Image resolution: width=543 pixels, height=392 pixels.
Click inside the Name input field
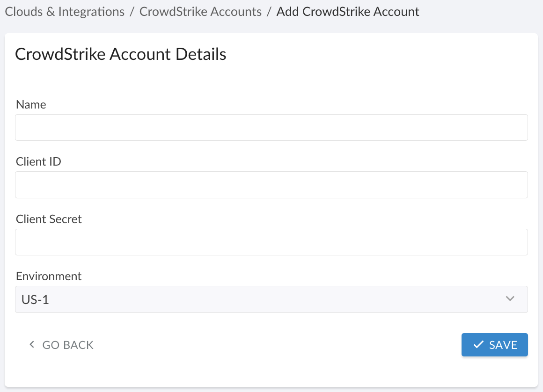[x=271, y=127]
